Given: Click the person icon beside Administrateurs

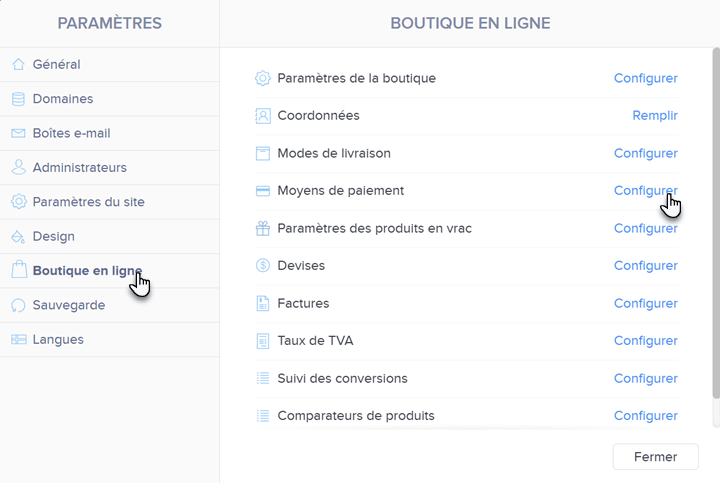Looking at the screenshot, I should (x=18, y=167).
